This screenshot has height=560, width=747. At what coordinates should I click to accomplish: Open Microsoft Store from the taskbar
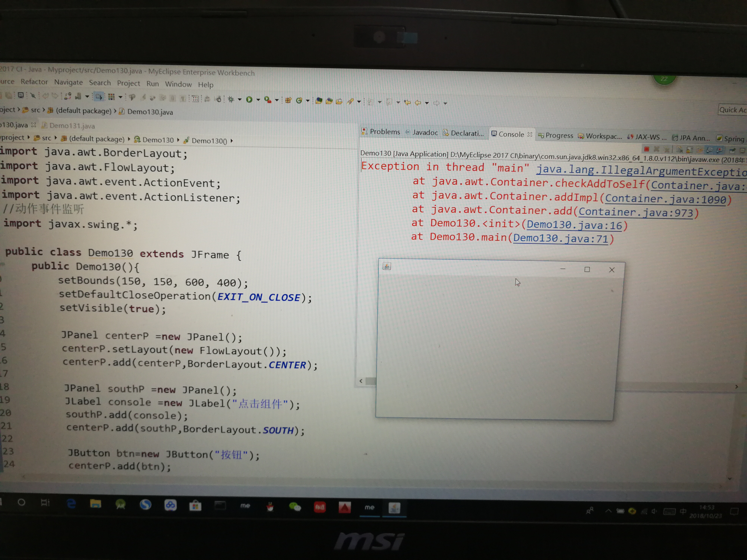(195, 505)
